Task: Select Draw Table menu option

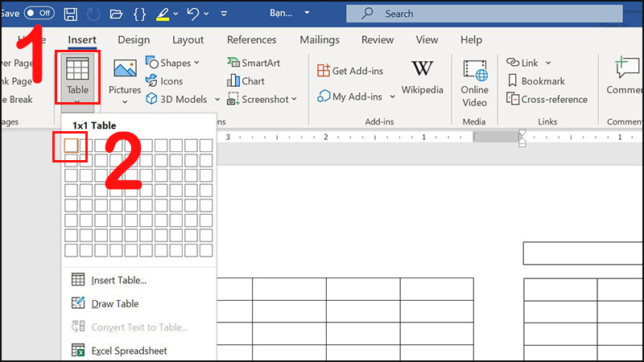Action: point(114,303)
